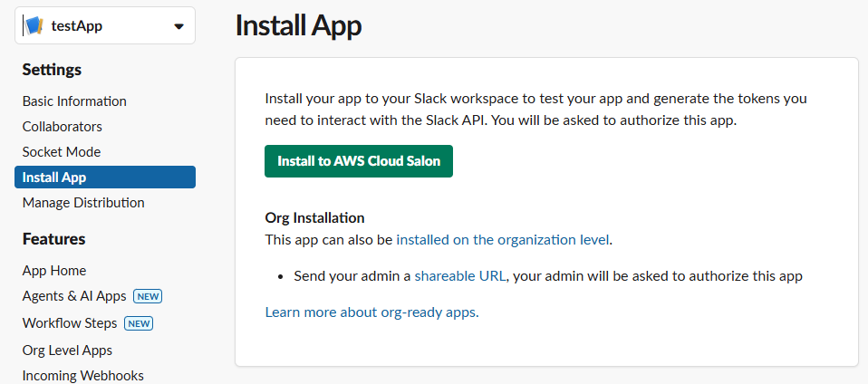Viewport: 868px width, 384px height.
Task: Click NEW badge beside Agents & AI Apps
Action: pyautogui.click(x=148, y=296)
